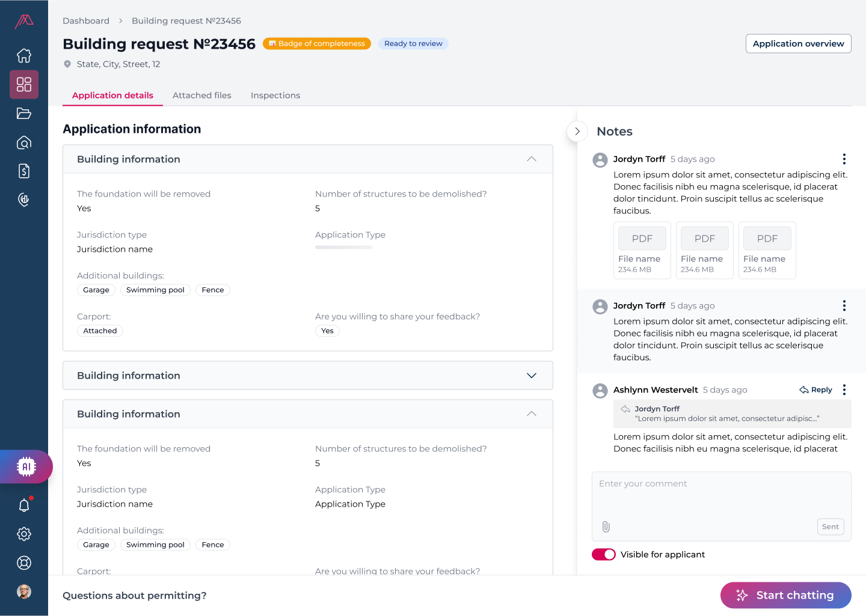This screenshot has width=866, height=616.
Task: Open the settings gear in sidebar
Action: 24,534
